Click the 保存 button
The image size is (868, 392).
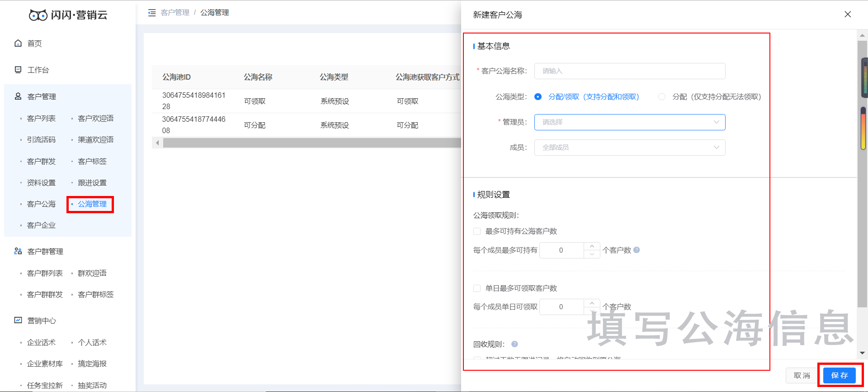click(840, 375)
